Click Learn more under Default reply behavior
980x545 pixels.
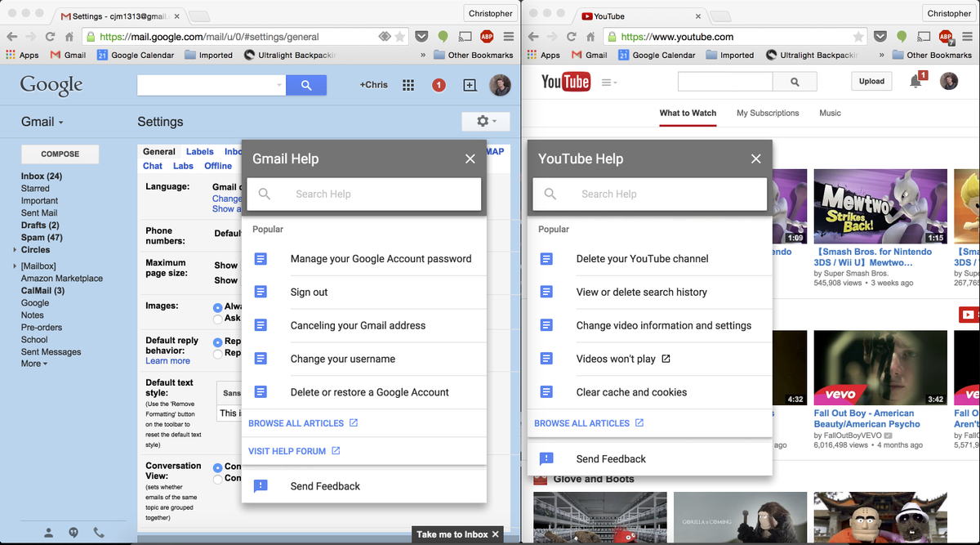[x=167, y=361]
